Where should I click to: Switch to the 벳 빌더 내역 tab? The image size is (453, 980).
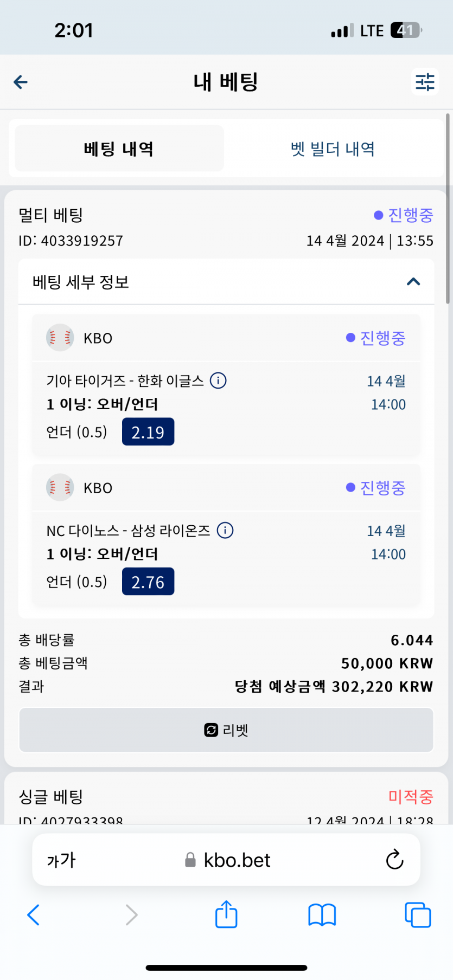tap(333, 149)
